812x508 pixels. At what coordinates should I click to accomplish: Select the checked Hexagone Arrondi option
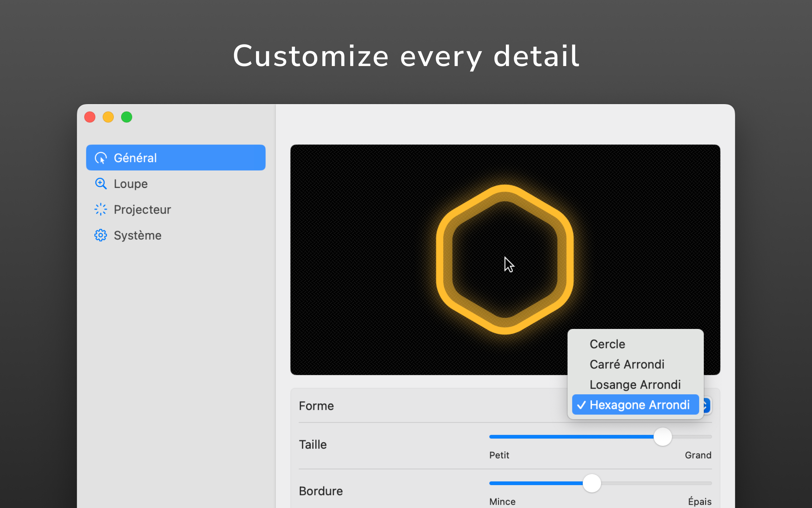[x=635, y=404]
